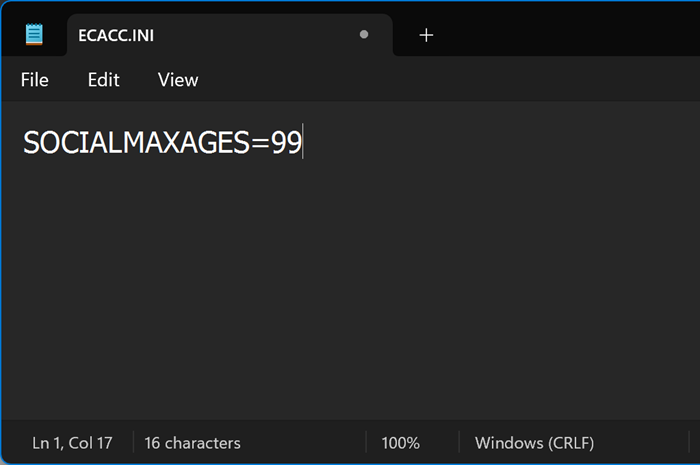Click the equals sign in the text line
This screenshot has height=465, width=700.
tap(260, 143)
